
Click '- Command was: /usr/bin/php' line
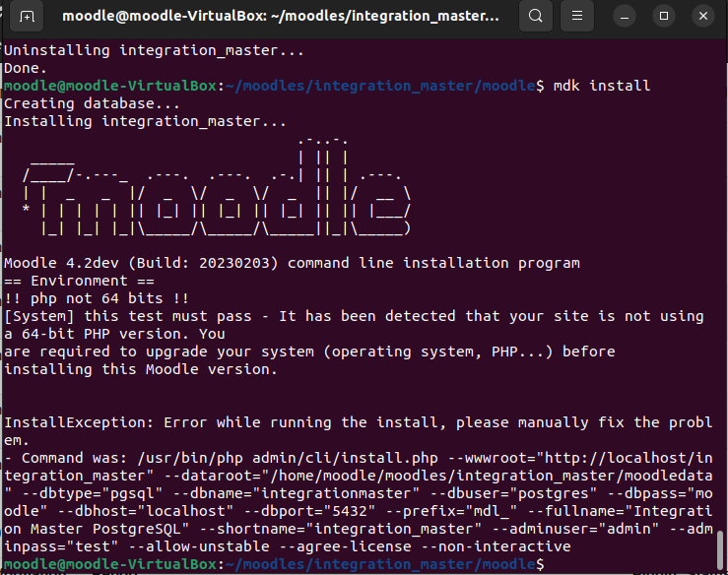click(358, 458)
